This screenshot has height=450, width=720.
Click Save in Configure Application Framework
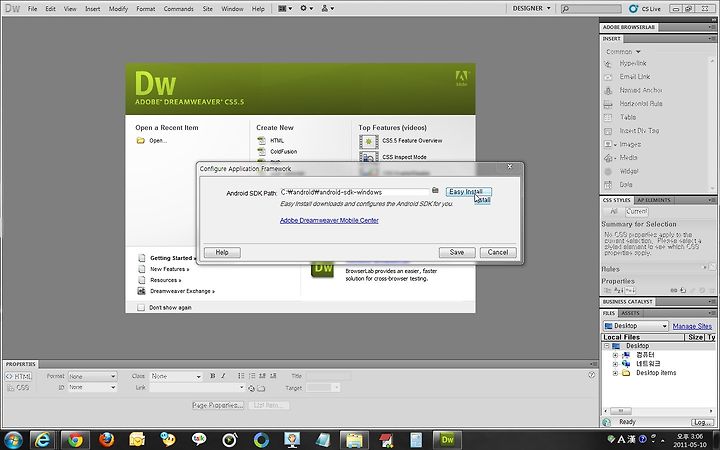coord(457,252)
